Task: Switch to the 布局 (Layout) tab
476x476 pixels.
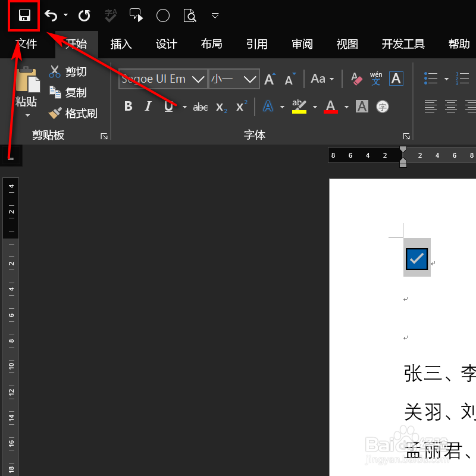Action: pos(212,44)
